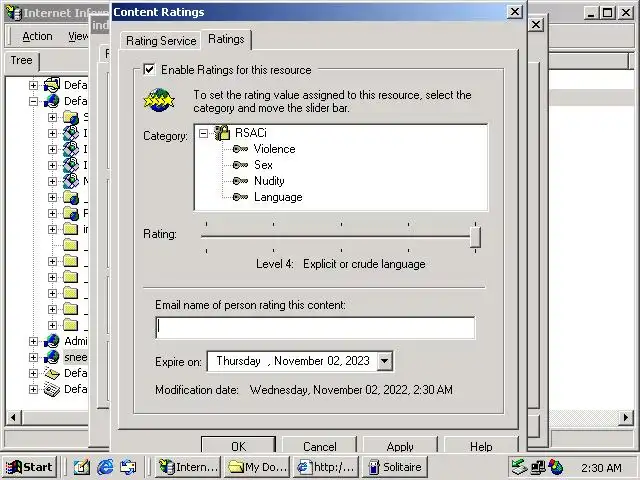This screenshot has width=640, height=480.
Task: Collapse the RSACi category node
Action: [x=203, y=133]
